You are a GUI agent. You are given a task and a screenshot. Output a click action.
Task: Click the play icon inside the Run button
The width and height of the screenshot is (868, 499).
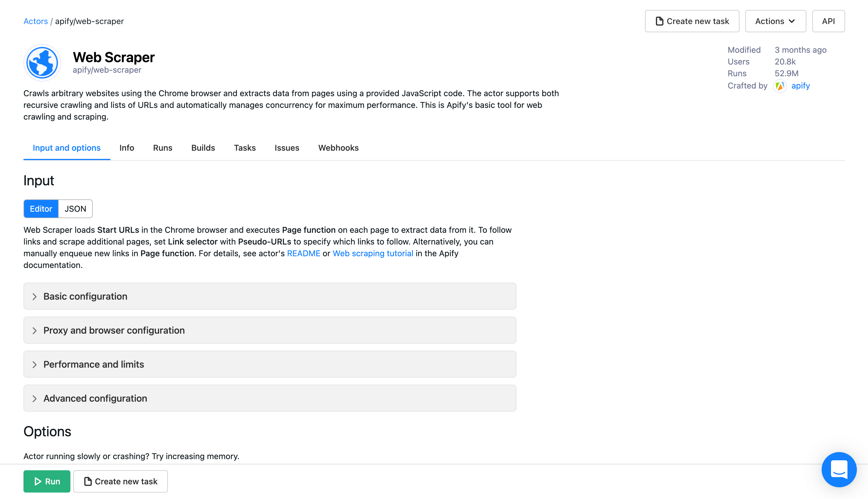click(x=38, y=481)
